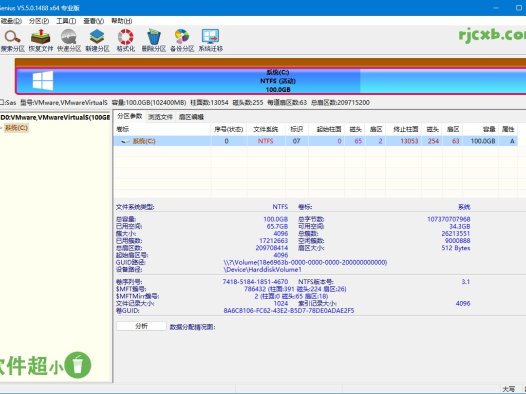The width and height of the screenshot is (526, 394).
Task: Click the total bytes value 107370707968
Action: pos(449,219)
